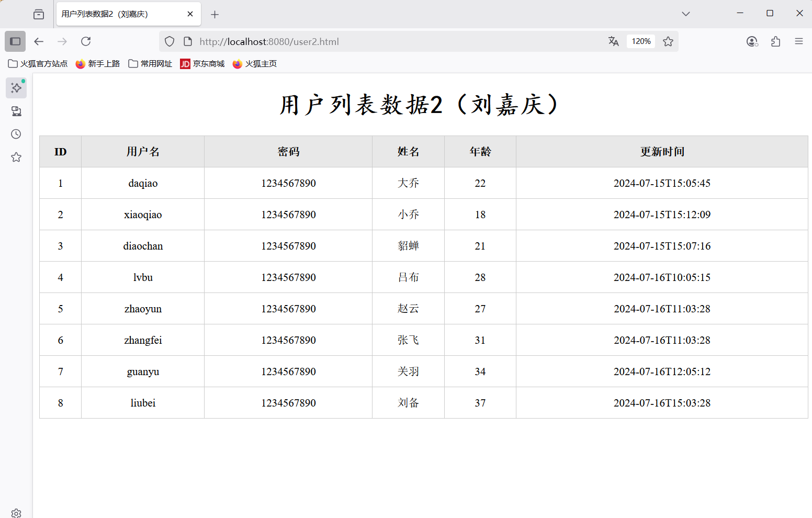Click the age value 22 for daqiao

pyautogui.click(x=480, y=183)
